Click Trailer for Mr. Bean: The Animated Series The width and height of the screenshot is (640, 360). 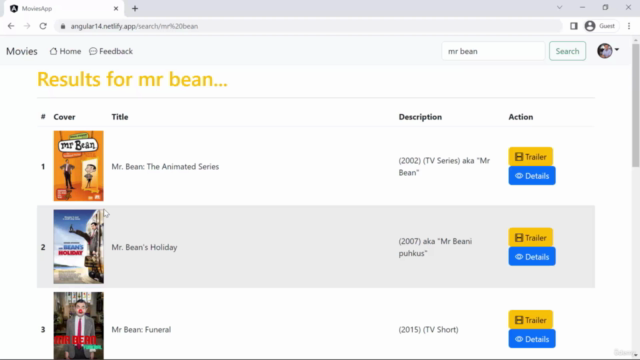tap(531, 157)
